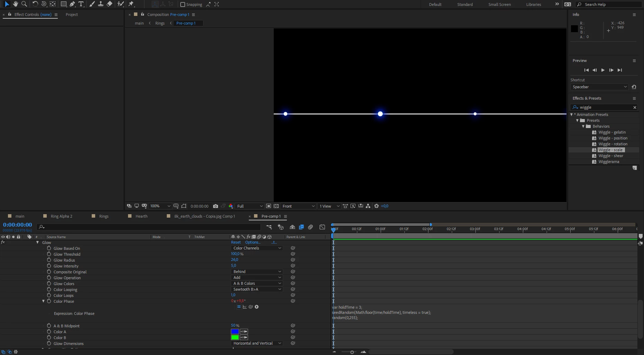
Task: Enable the Snapping checkbox
Action: [x=183, y=4]
